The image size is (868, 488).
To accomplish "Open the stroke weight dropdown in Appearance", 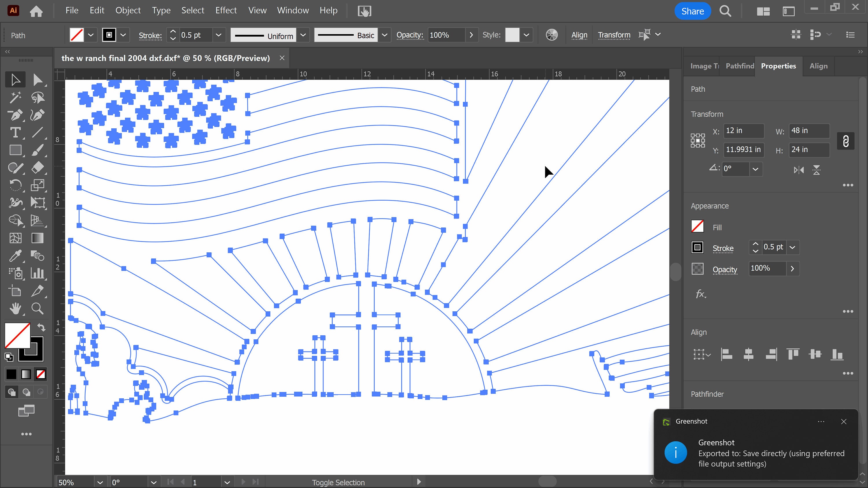I will (793, 247).
